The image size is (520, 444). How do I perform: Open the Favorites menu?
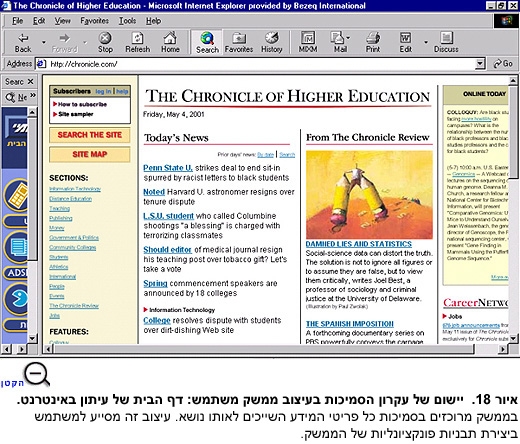(x=94, y=21)
